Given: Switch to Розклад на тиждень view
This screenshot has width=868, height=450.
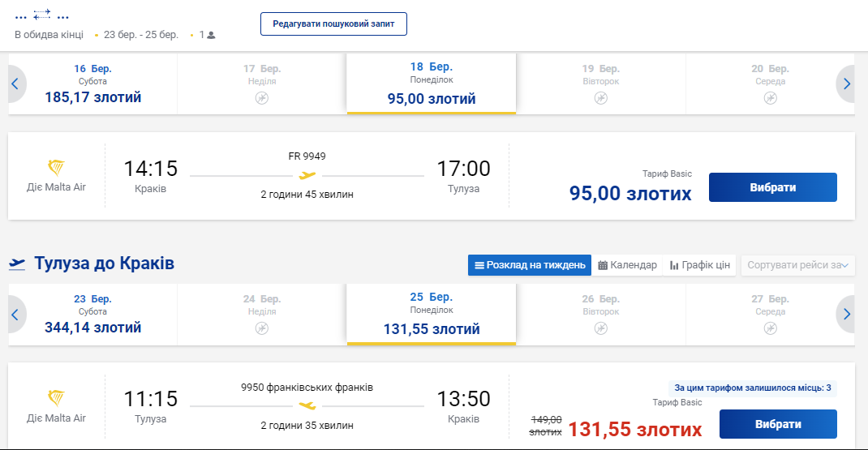Looking at the screenshot, I should [x=530, y=265].
